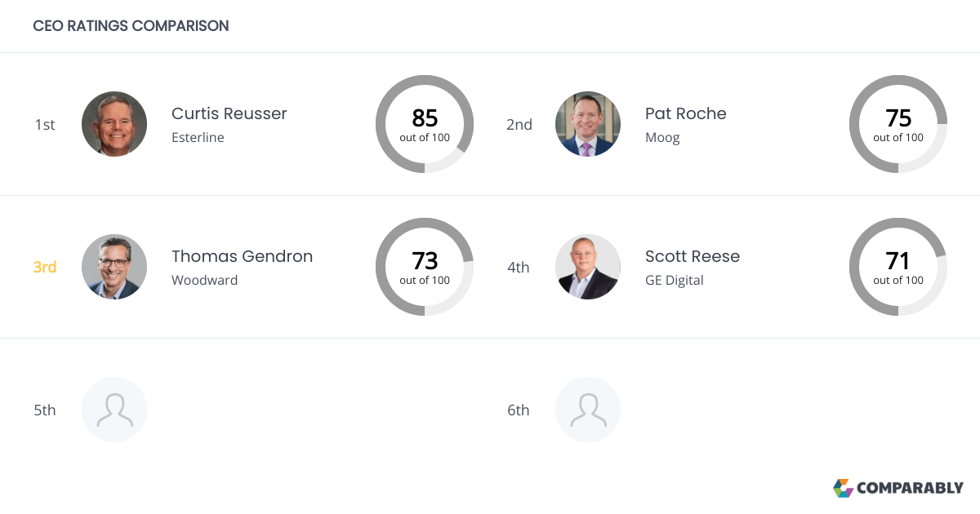This screenshot has width=980, height=514.
Task: Click Scott Reese's profile photo
Action: tap(588, 267)
